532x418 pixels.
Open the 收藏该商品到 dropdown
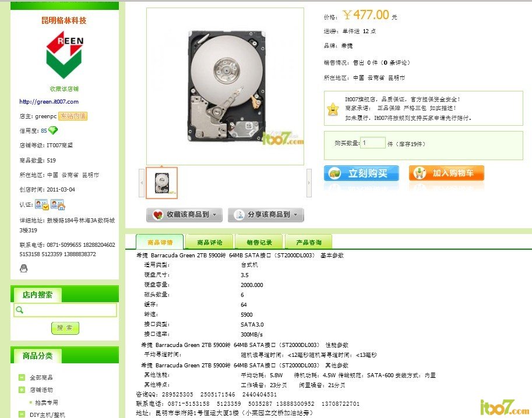click(x=184, y=215)
